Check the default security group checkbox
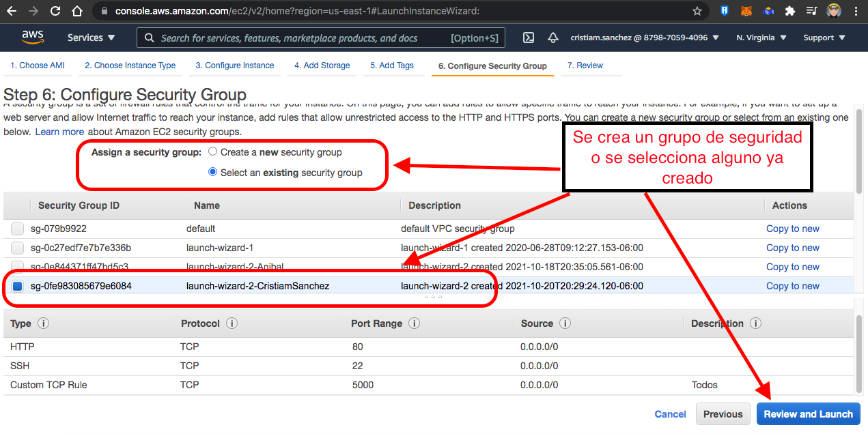 [x=17, y=229]
